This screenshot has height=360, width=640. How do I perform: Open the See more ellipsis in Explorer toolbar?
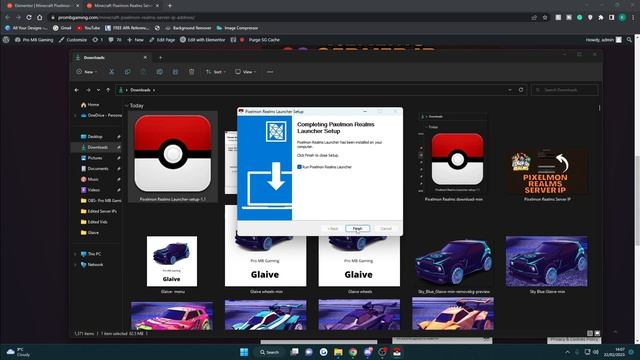270,72
